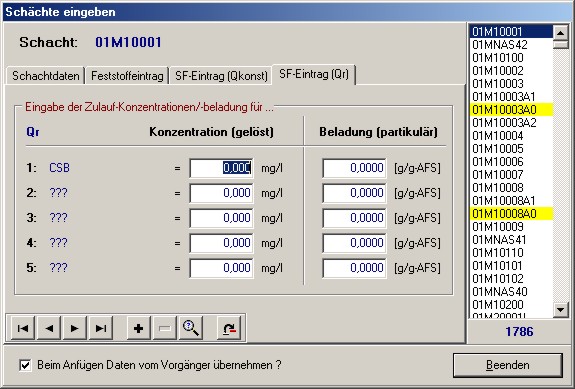Screen dimensions: 575x389
Task: Select list entry 01M10200
Action: 511,305
